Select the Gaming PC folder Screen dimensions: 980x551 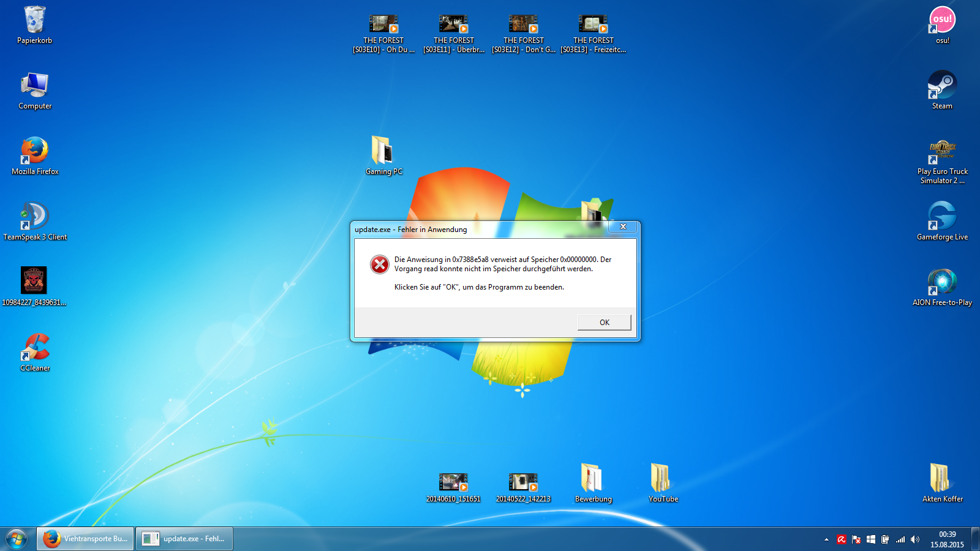point(384,156)
